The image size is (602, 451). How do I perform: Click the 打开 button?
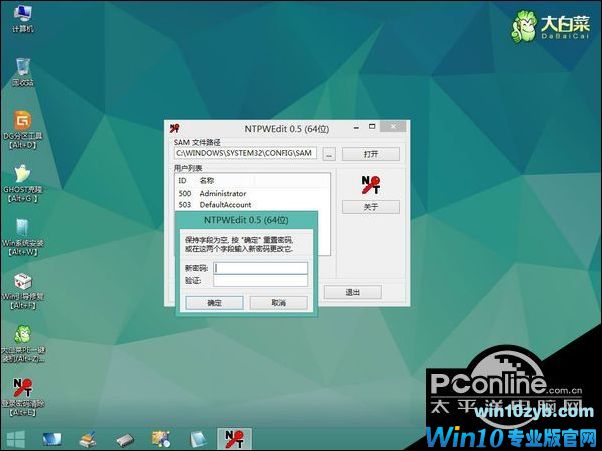point(371,154)
